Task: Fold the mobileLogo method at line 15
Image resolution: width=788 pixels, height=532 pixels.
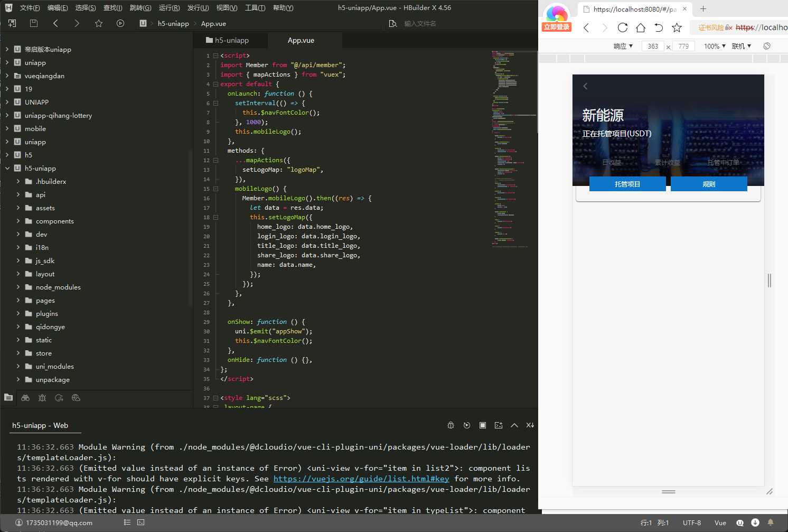Action: click(215, 189)
